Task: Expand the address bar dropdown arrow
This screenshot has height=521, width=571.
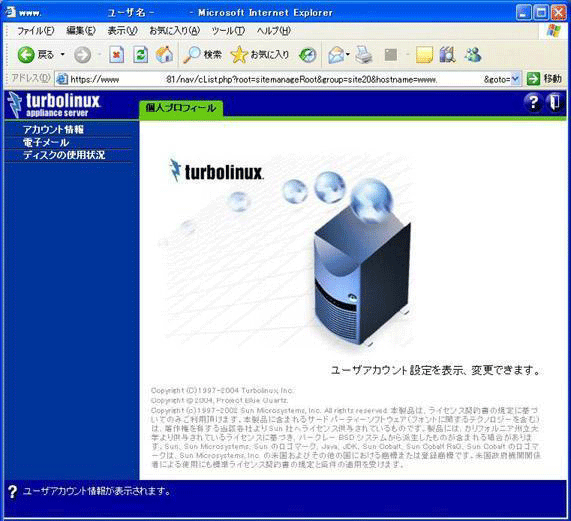Action: [515, 79]
